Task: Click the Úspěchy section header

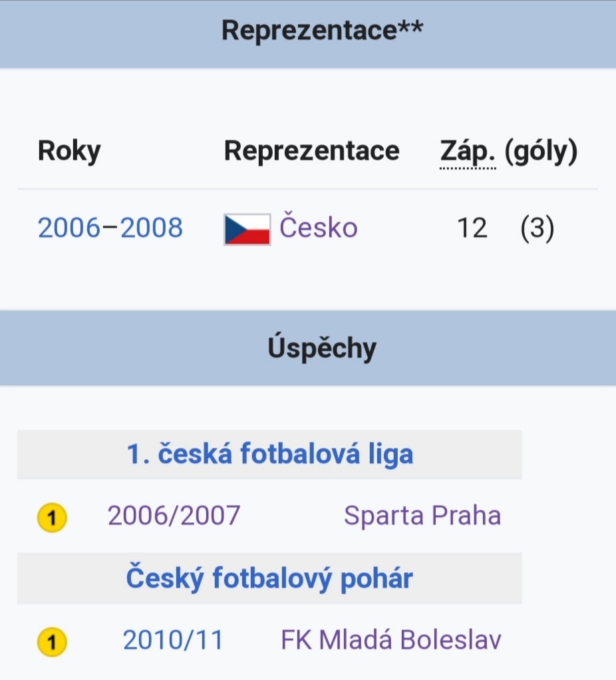Action: tap(322, 348)
